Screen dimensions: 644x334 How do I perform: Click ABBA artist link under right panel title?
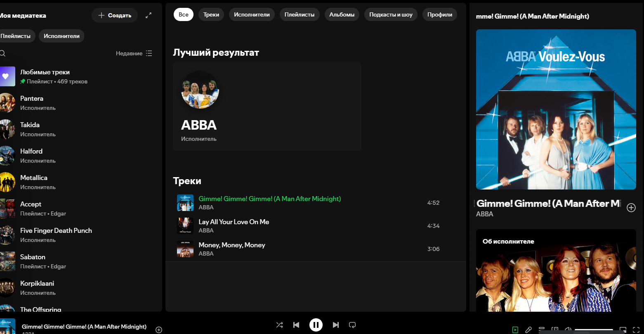point(485,214)
